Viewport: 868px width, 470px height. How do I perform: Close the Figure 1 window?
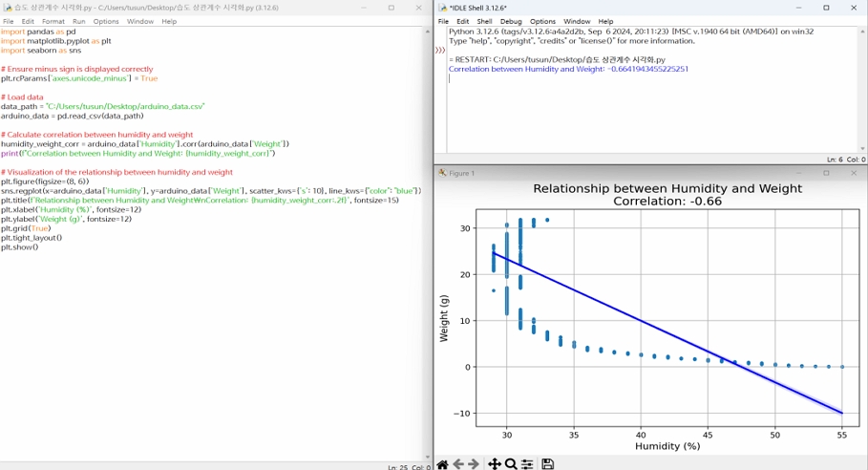853,173
